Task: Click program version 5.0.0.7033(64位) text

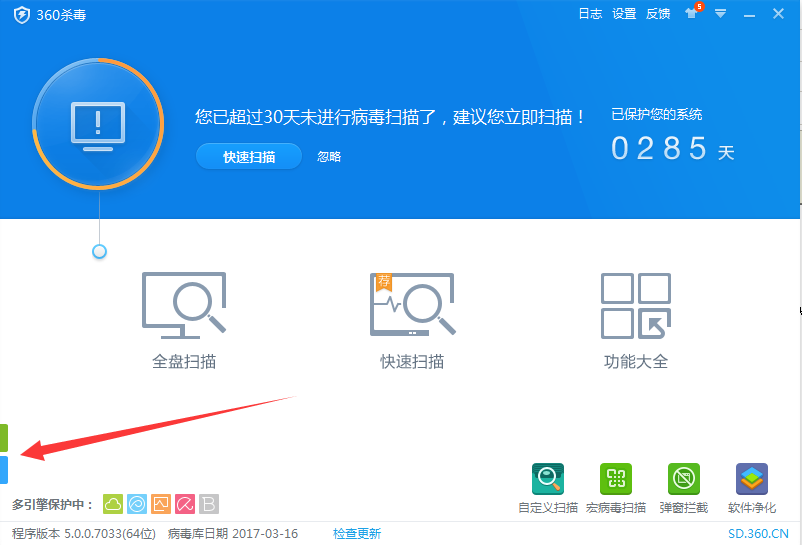Action: (x=84, y=534)
